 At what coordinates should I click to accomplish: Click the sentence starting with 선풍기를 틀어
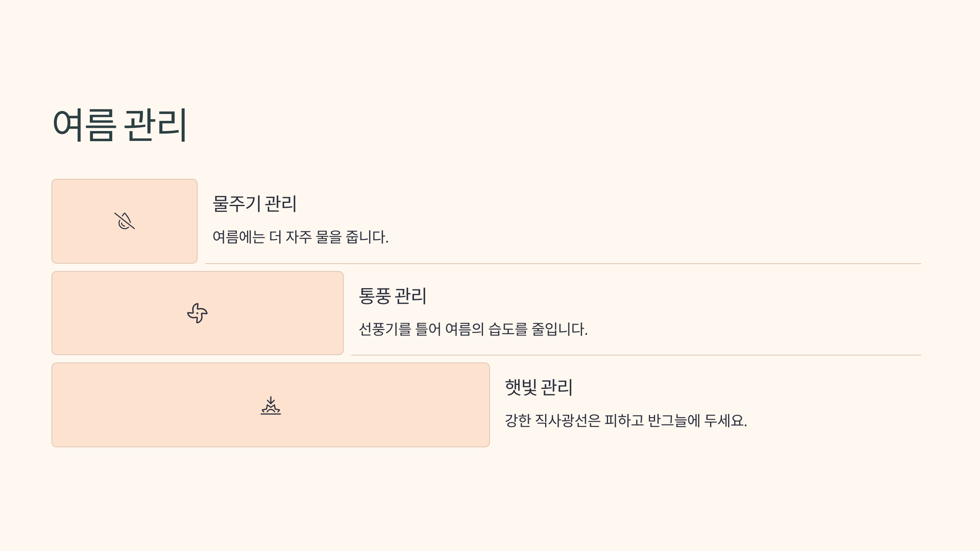(x=473, y=329)
